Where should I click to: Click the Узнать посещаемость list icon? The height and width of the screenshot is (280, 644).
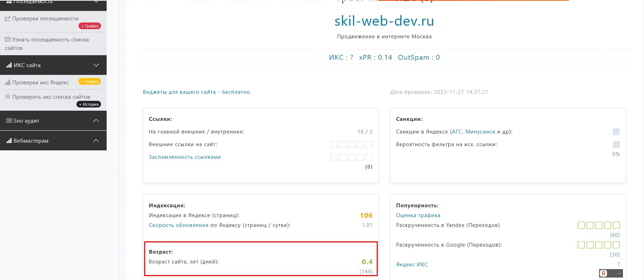click(x=8, y=39)
